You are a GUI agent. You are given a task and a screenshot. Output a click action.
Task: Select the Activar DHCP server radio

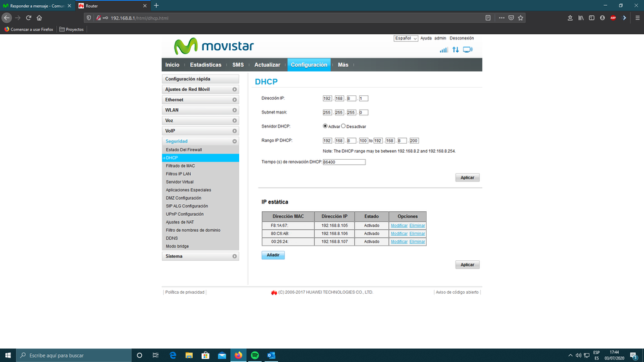(325, 126)
